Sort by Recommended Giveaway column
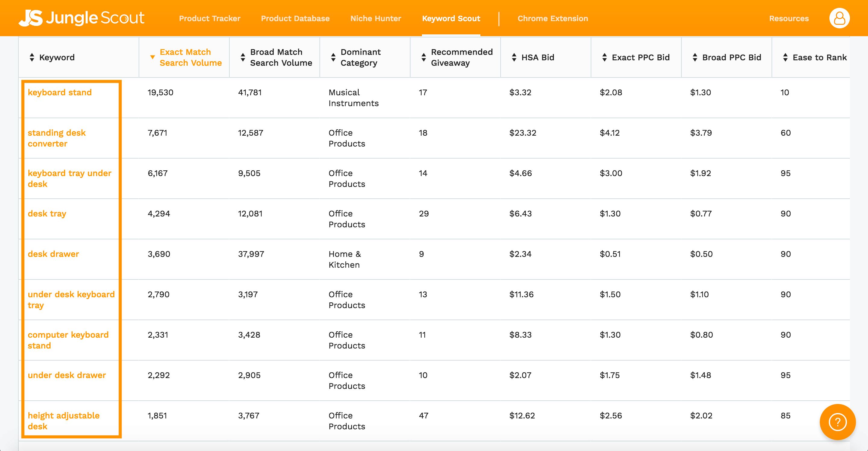Screen dimensions: 868x451 coord(423,57)
